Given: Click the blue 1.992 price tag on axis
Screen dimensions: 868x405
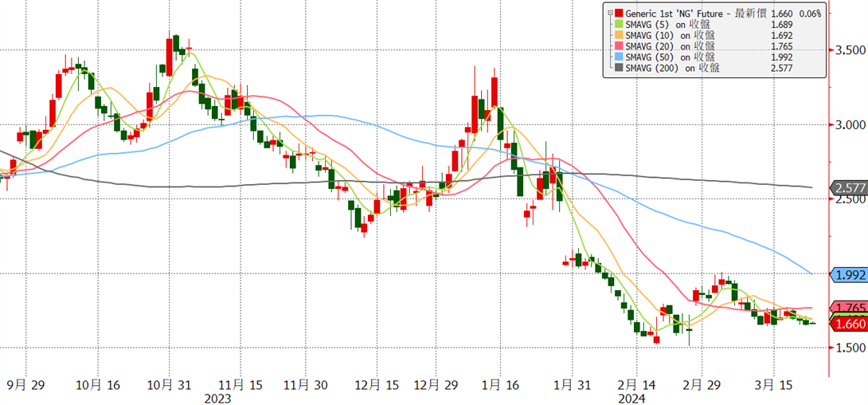Looking at the screenshot, I should click(x=848, y=273).
